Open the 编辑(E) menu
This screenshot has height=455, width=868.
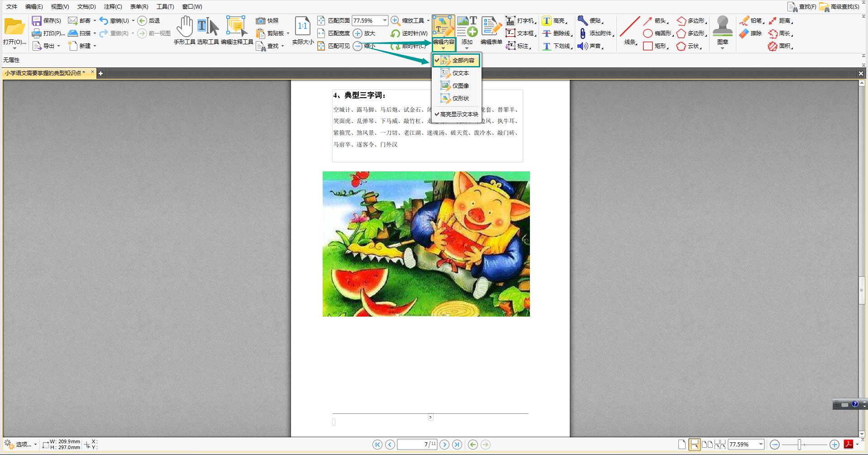tap(34, 7)
